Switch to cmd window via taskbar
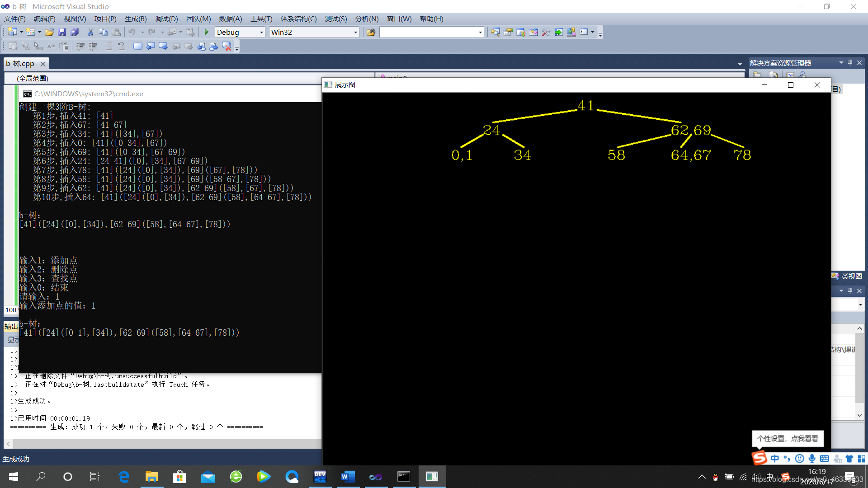Image resolution: width=868 pixels, height=488 pixels. (x=404, y=477)
